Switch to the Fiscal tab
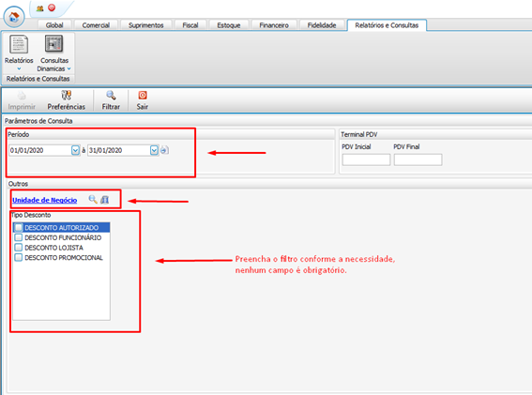Screen dimensions: 532x395 (x=190, y=25)
